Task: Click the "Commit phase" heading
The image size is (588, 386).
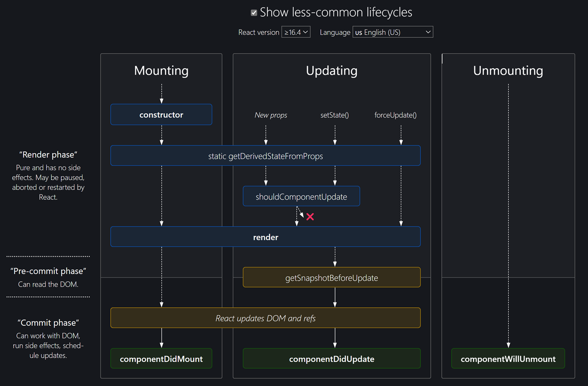Action: pos(48,323)
